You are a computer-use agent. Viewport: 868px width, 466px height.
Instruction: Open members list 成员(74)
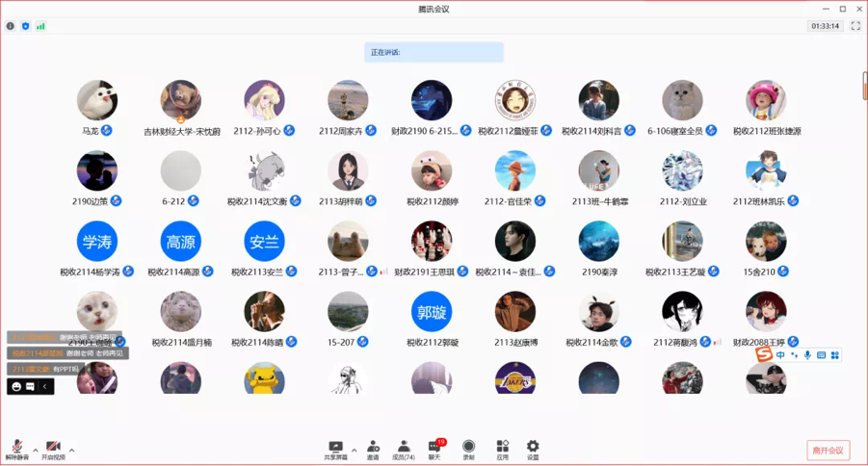pos(404,449)
